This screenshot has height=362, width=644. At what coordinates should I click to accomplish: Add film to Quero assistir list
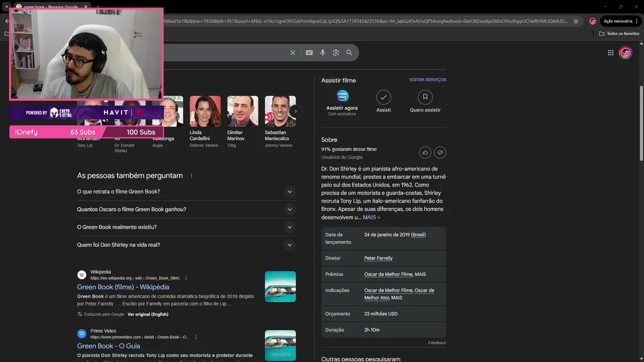pos(425,97)
